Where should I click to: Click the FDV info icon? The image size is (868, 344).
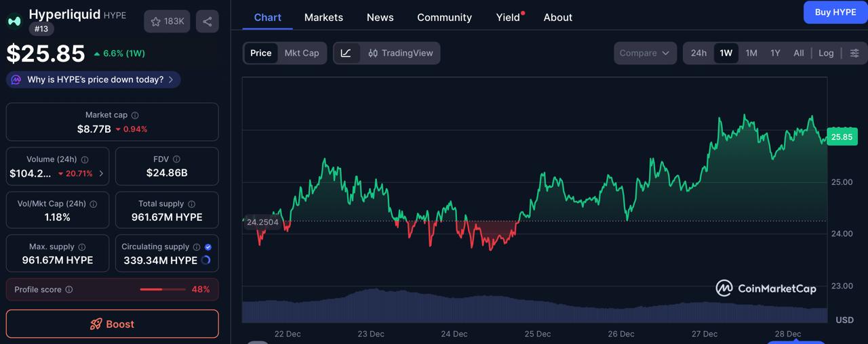[176, 159]
